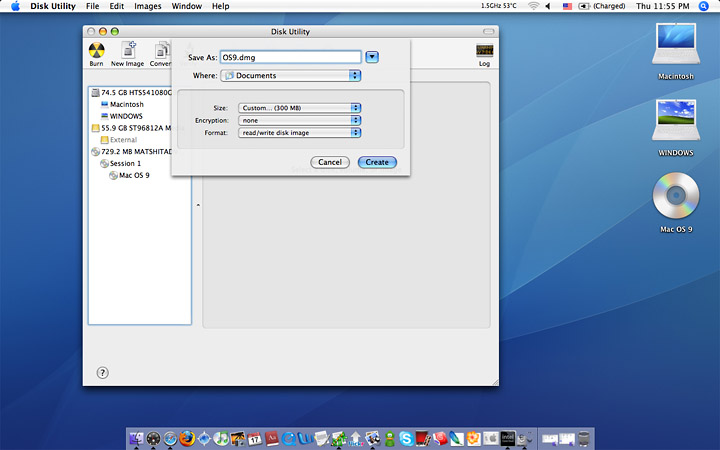
Task: Click the round help question mark button
Action: click(102, 372)
